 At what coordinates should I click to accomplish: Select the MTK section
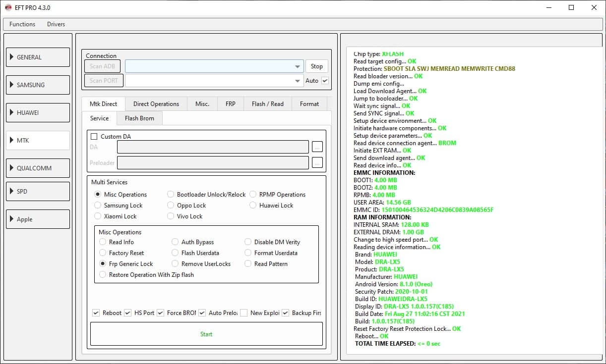38,140
